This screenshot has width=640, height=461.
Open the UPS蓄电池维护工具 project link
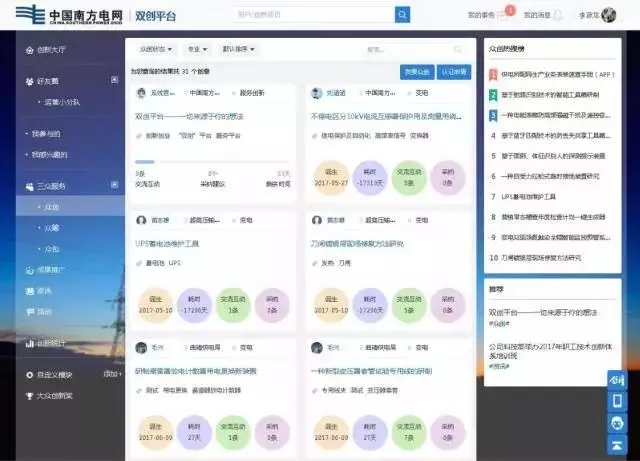coord(168,243)
